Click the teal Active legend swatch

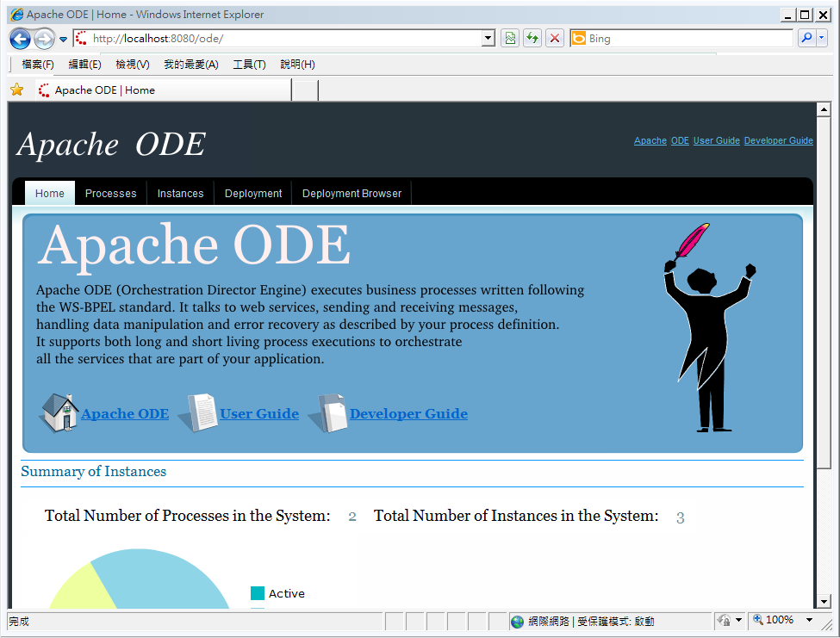(x=258, y=593)
